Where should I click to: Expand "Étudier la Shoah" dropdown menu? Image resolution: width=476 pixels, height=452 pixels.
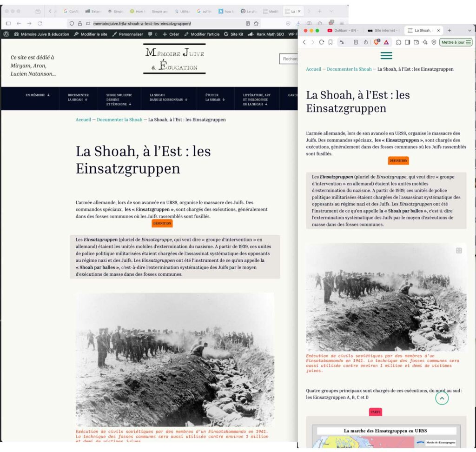(215, 97)
